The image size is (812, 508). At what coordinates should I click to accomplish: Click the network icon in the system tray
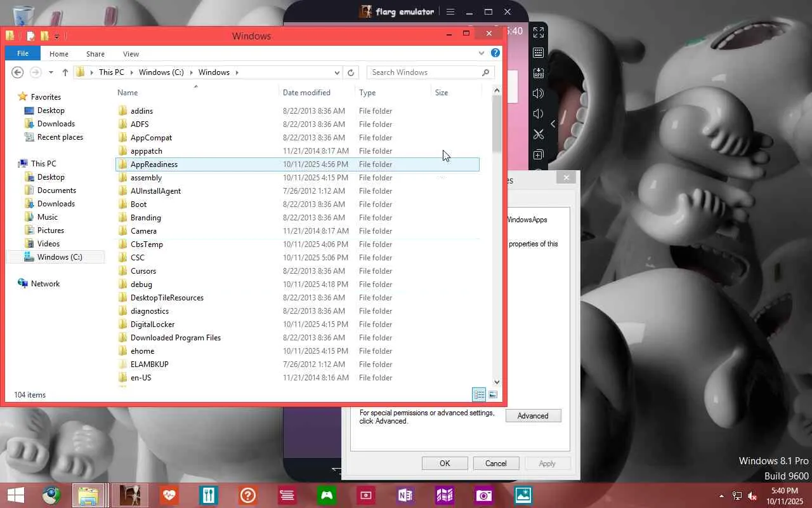[x=737, y=496]
